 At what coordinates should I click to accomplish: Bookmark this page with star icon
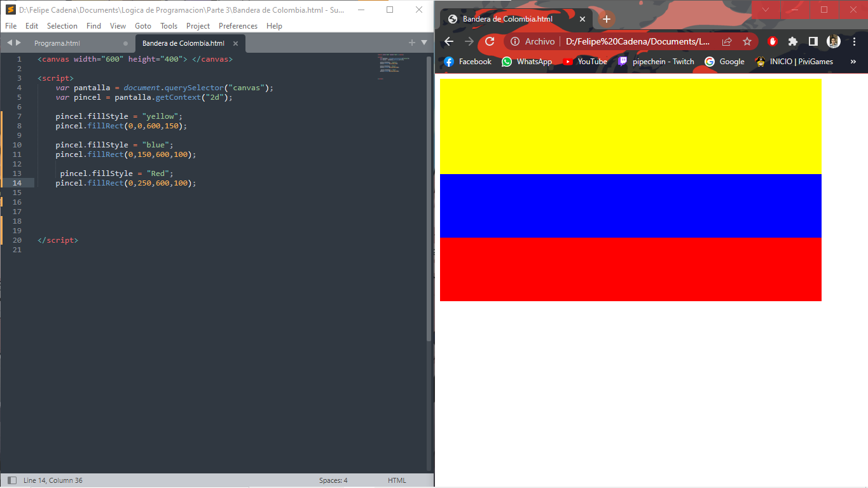coord(747,41)
